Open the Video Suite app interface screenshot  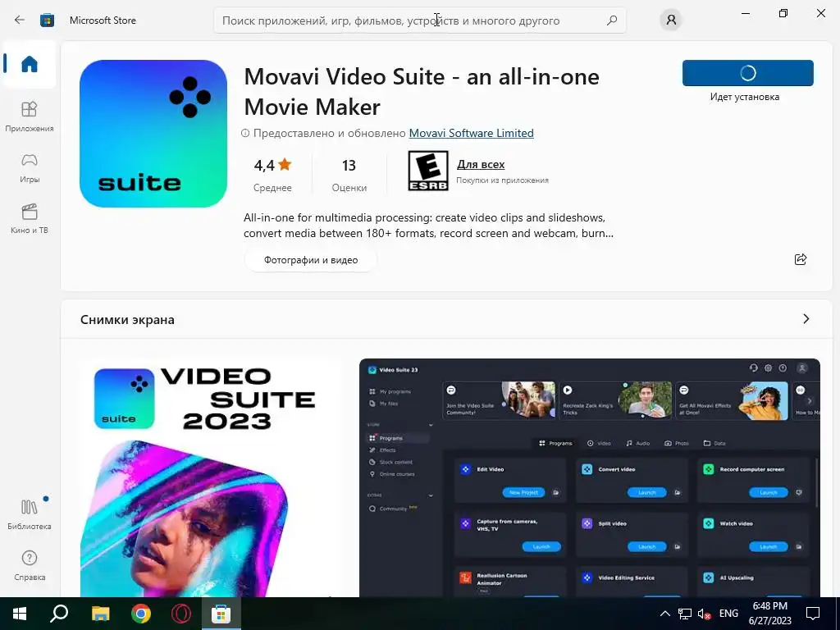pos(590,478)
